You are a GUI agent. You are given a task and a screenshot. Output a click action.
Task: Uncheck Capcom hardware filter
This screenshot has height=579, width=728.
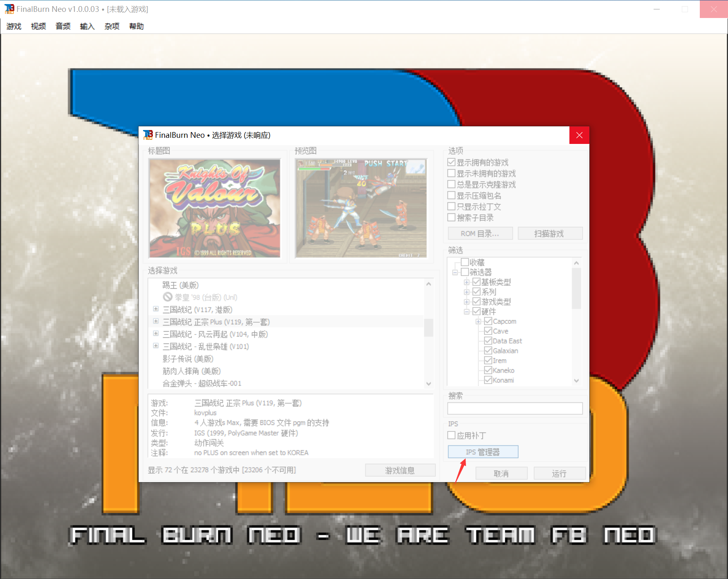(x=488, y=321)
